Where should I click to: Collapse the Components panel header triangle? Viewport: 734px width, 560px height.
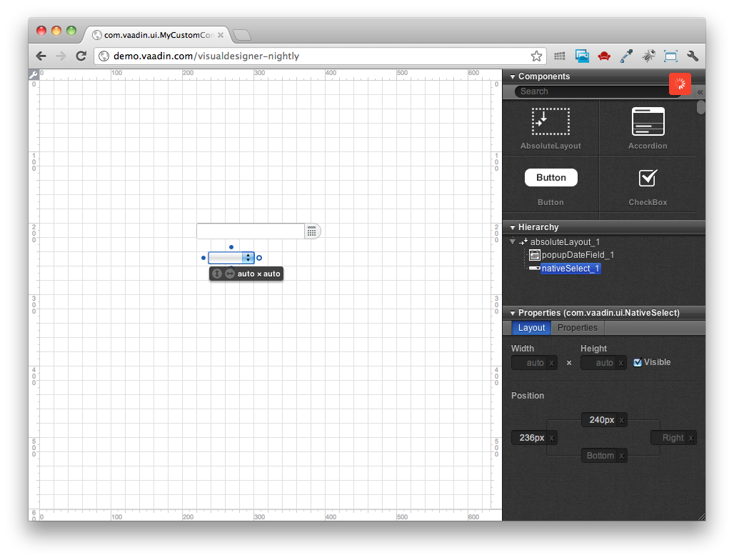[x=512, y=76]
